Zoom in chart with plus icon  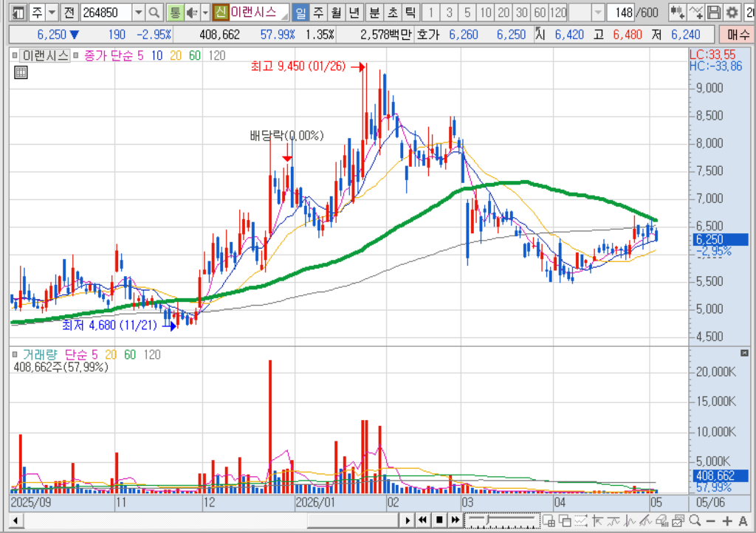tap(726, 520)
